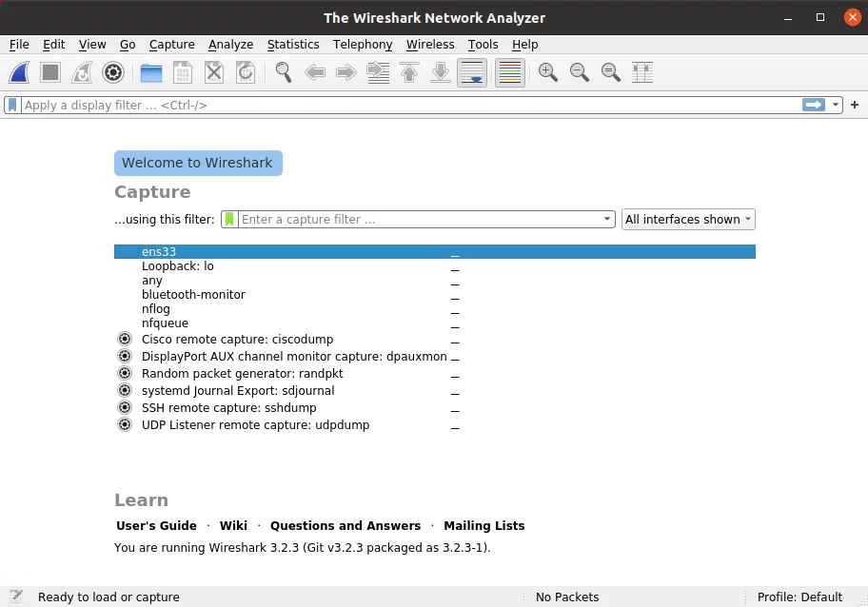868x607 pixels.
Task: Go forward in packet history arrow
Action: click(x=346, y=72)
